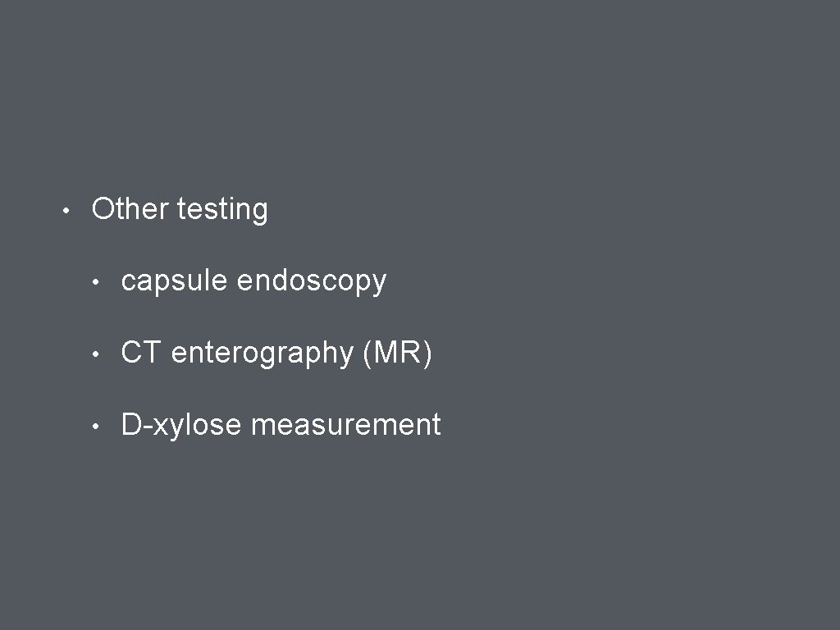Click the word measurement
The height and width of the screenshot is (630, 840).
coord(345,425)
